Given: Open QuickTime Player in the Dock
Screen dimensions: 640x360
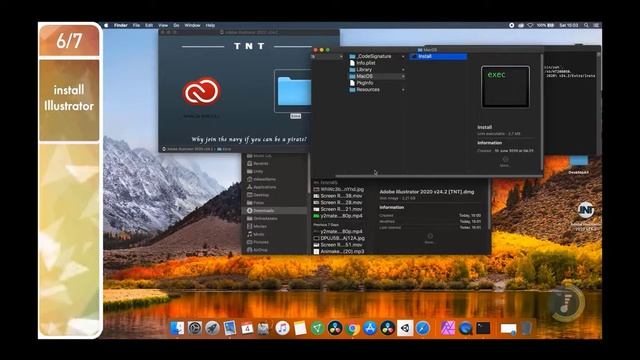Looking at the screenshot, I should click(465, 328).
